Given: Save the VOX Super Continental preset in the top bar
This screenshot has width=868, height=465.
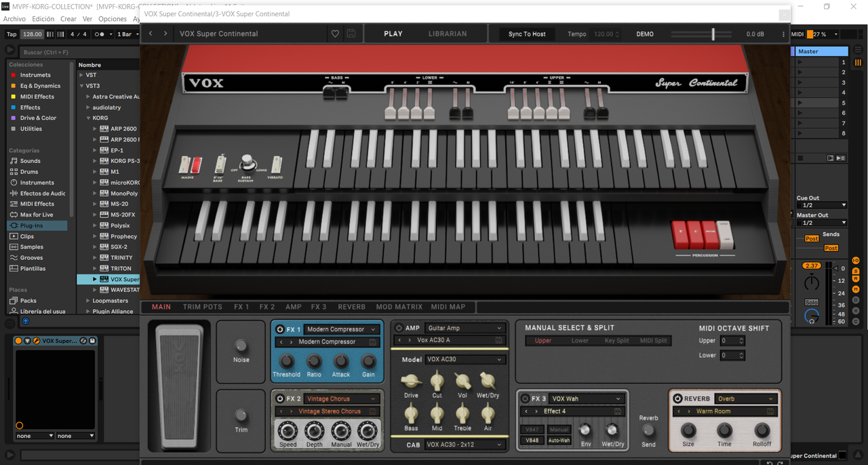Looking at the screenshot, I should click(x=351, y=34).
